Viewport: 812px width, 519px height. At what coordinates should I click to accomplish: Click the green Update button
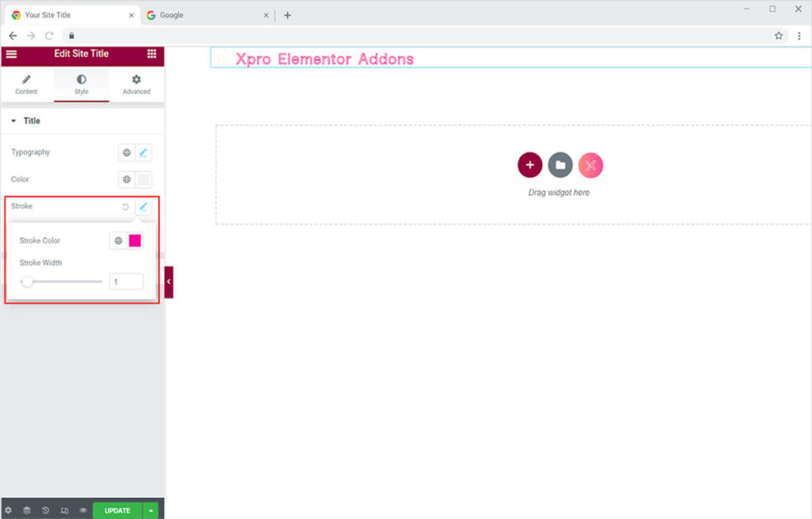[x=117, y=511]
